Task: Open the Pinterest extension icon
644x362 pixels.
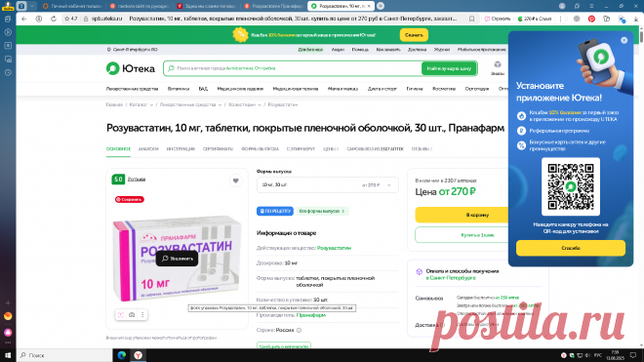Action: [x=591, y=19]
